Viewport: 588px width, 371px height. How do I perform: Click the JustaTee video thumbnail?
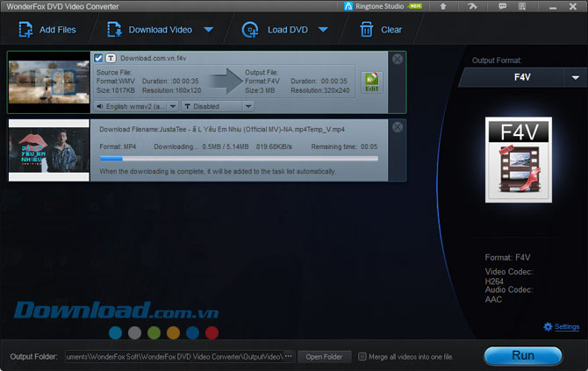[x=49, y=150]
